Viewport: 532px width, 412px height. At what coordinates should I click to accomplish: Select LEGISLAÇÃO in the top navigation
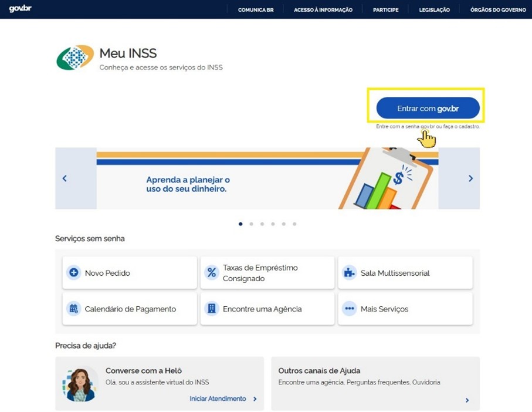click(x=433, y=9)
